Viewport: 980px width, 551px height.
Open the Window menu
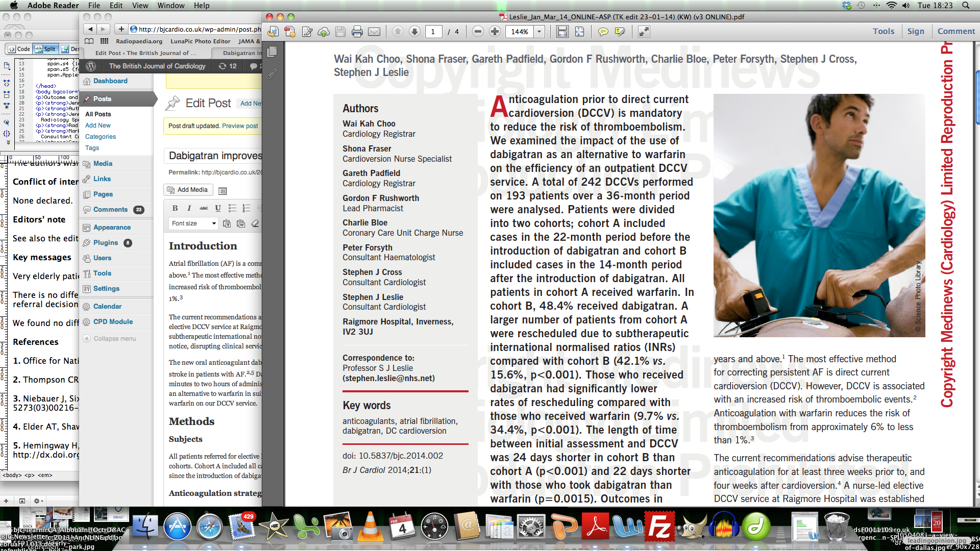pyautogui.click(x=170, y=6)
